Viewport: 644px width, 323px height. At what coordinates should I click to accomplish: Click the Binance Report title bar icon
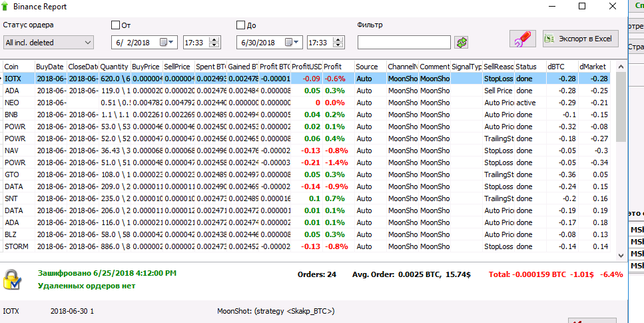click(5, 7)
